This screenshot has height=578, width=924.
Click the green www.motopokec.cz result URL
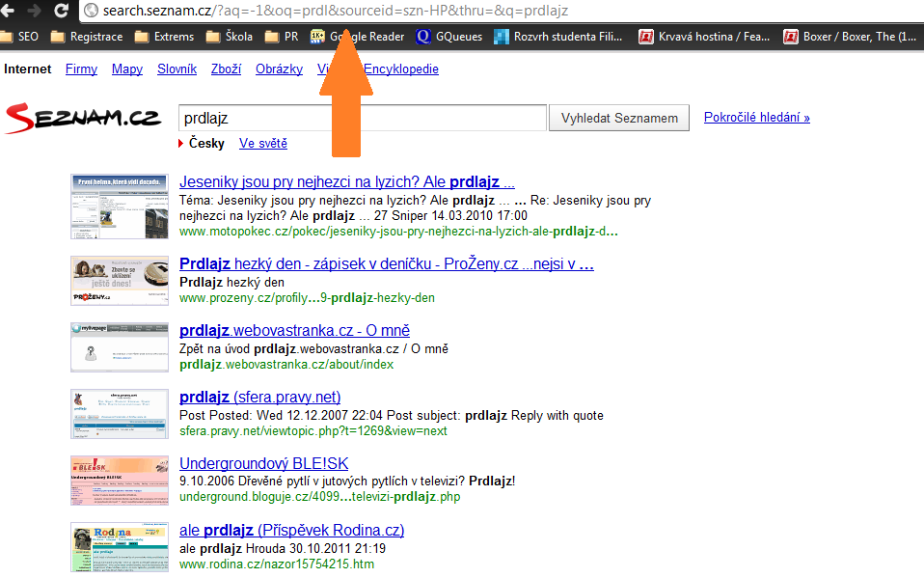click(399, 232)
